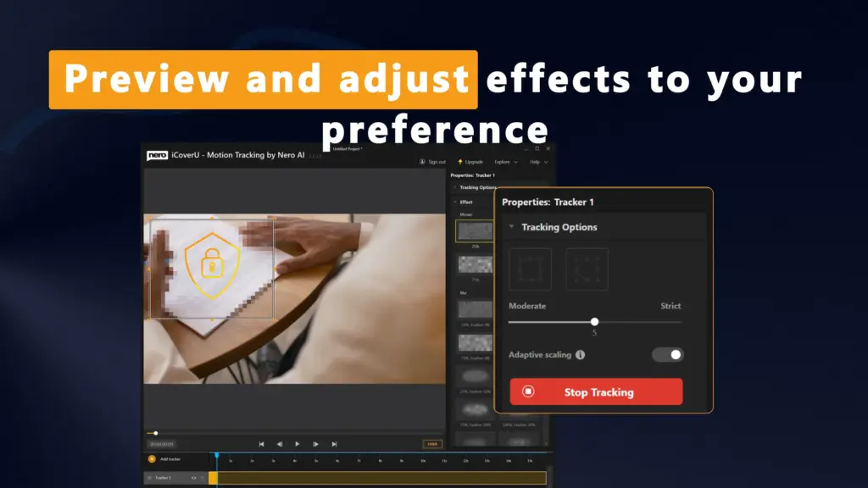Select the play button in playback controls
This screenshot has width=868, height=488.
pyautogui.click(x=298, y=444)
